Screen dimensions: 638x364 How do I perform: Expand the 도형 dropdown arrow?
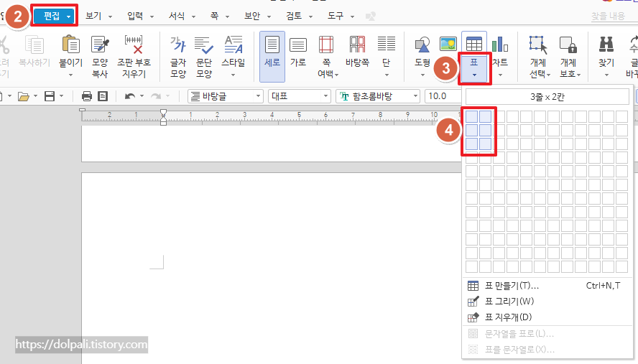point(422,75)
